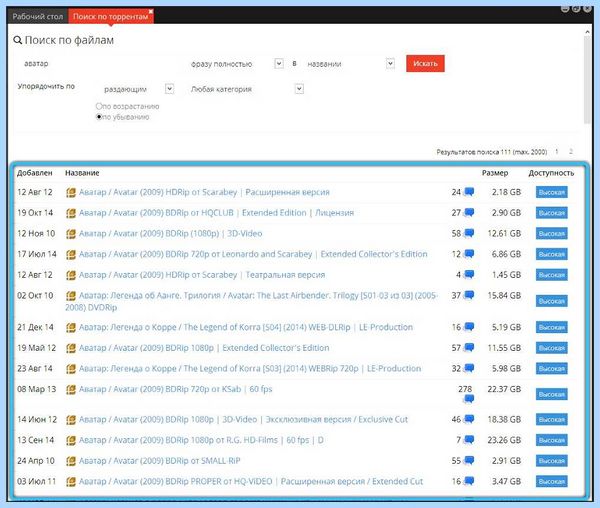Click the torrent icon beside the HQCLUB Extended Edition result

[x=71, y=213]
